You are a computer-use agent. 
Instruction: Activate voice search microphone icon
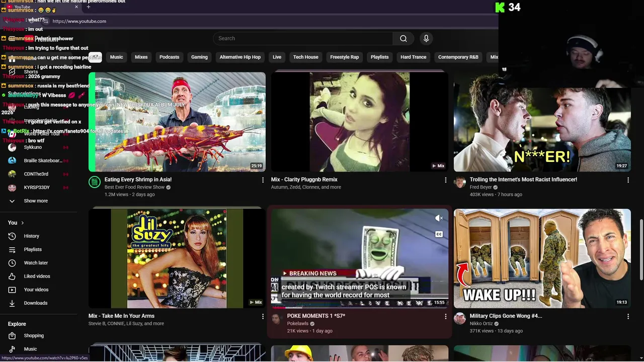pyautogui.click(x=426, y=38)
